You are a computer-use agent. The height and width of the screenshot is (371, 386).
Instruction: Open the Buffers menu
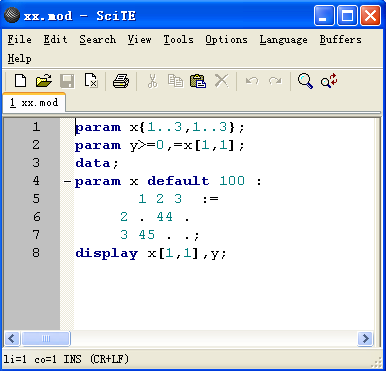(340, 39)
